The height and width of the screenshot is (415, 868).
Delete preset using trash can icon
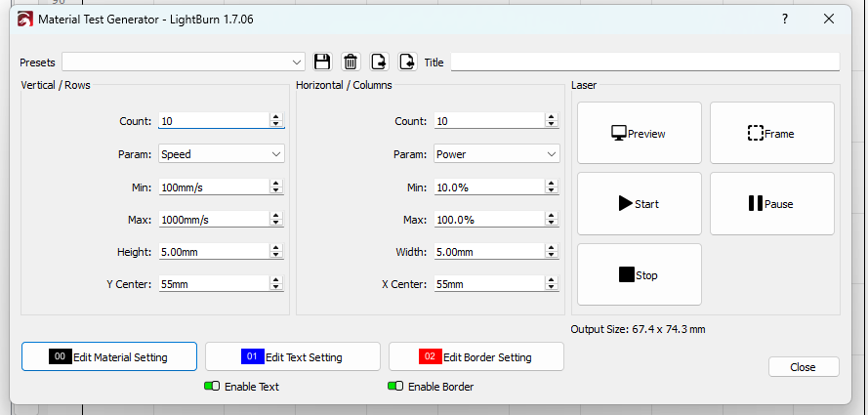[351, 62]
